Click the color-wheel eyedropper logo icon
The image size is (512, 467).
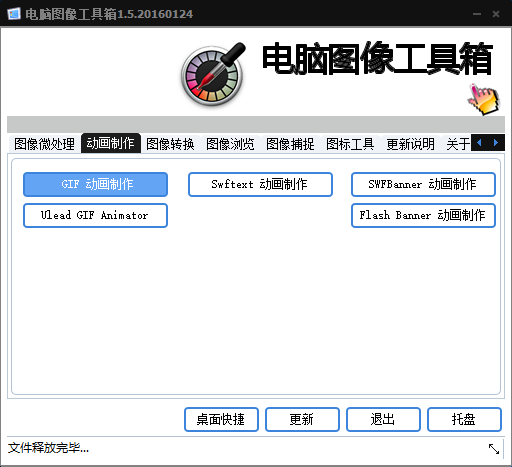pos(213,74)
